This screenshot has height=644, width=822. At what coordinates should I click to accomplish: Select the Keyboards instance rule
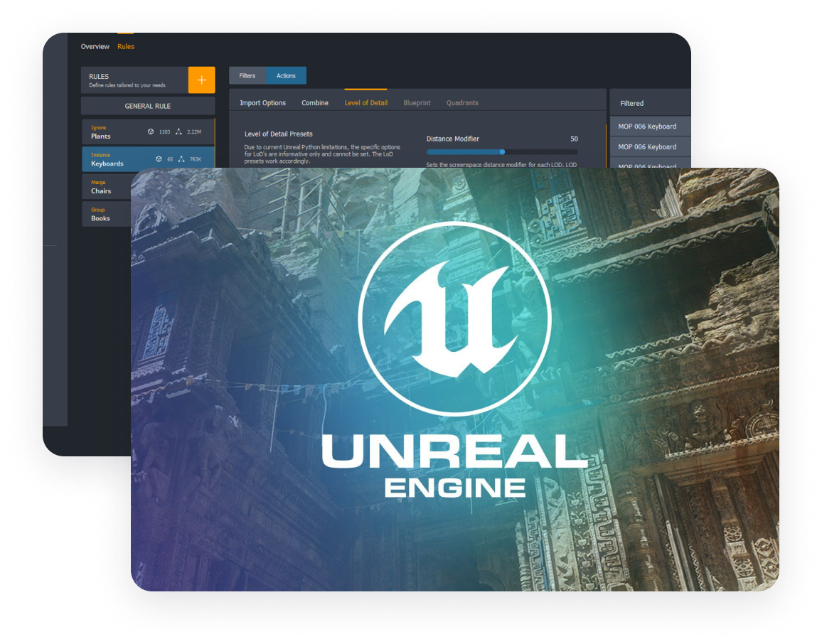point(149,159)
